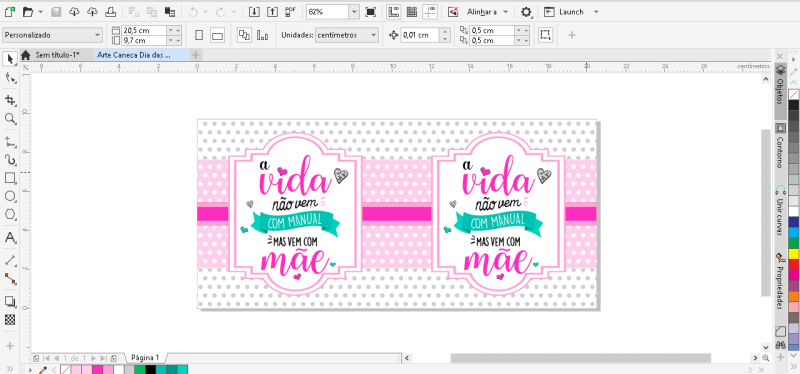The height and width of the screenshot is (374, 800).
Task: Create a new document with New icon
Action: click(9, 11)
